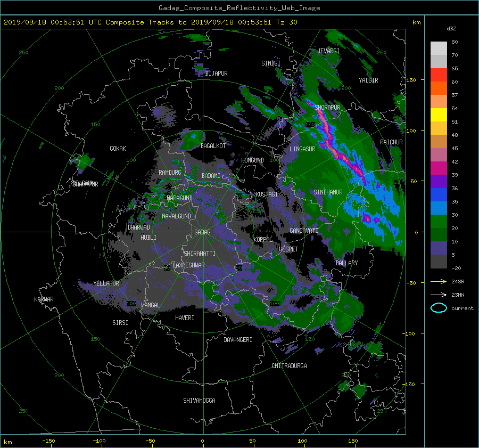
Task: Click the 'BAGALKOT' city label
Action: [213, 146]
